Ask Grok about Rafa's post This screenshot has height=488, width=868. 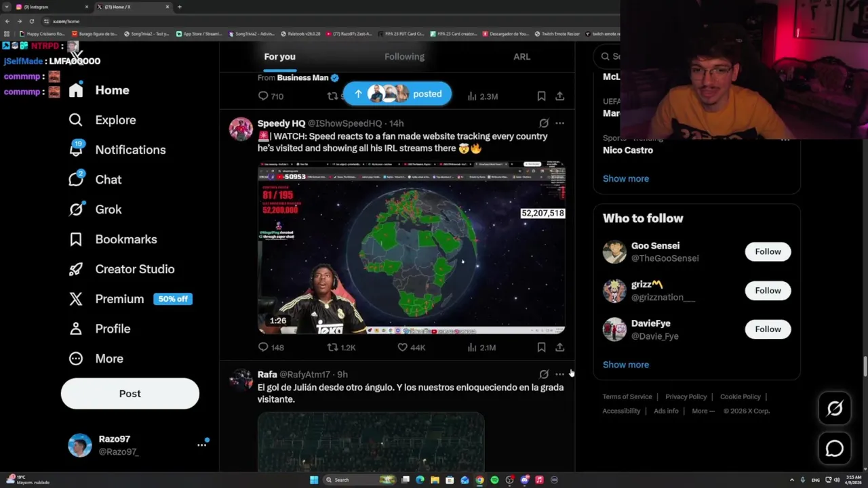click(543, 374)
